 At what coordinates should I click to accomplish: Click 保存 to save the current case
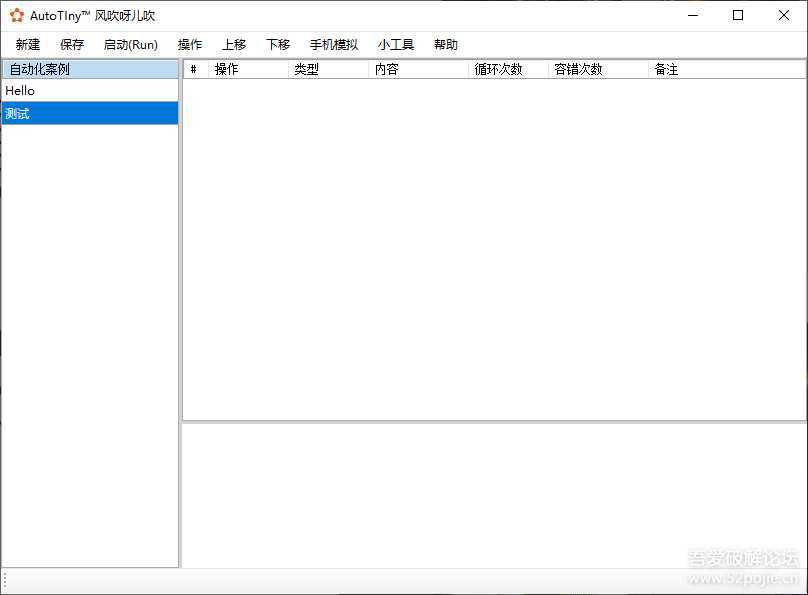70,44
